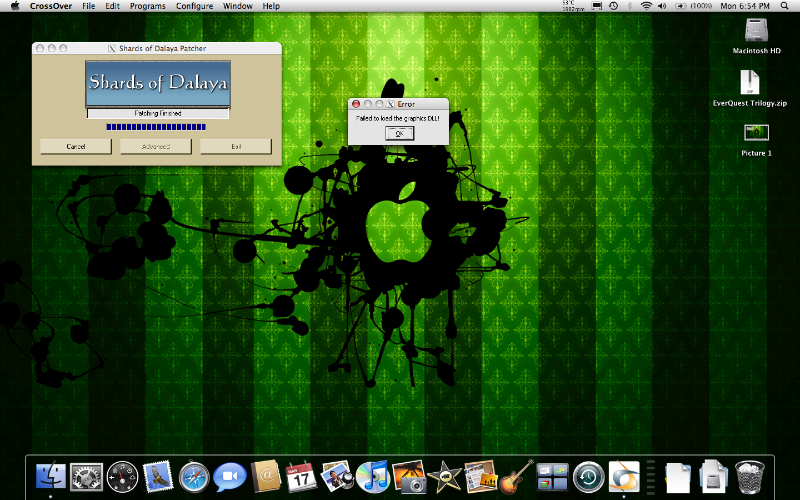Screen dimensions: 800x500
Task: Open Finder from the dock
Action: pyautogui.click(x=51, y=477)
